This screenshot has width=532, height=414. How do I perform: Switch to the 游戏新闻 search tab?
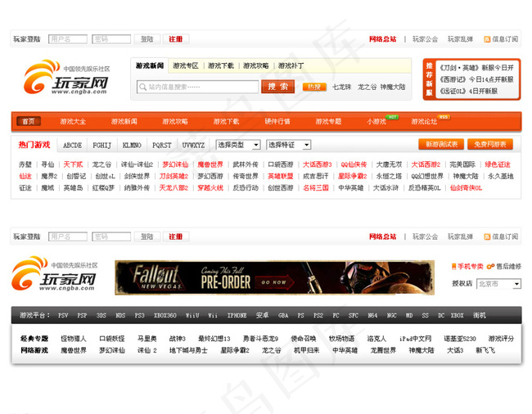click(150, 65)
